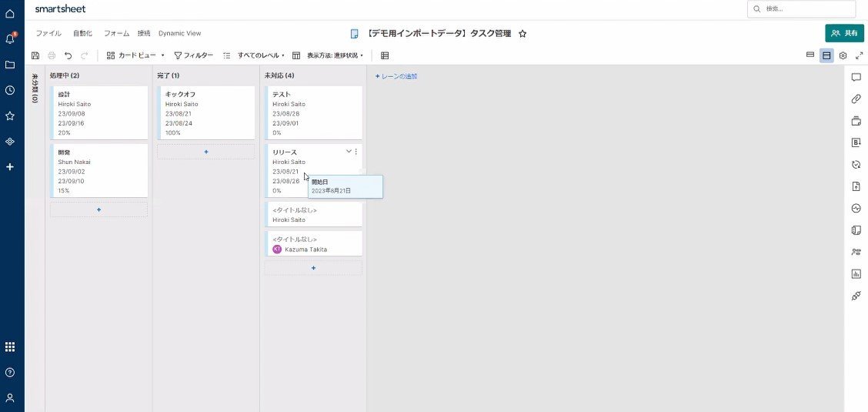Click the search input field

point(802,9)
